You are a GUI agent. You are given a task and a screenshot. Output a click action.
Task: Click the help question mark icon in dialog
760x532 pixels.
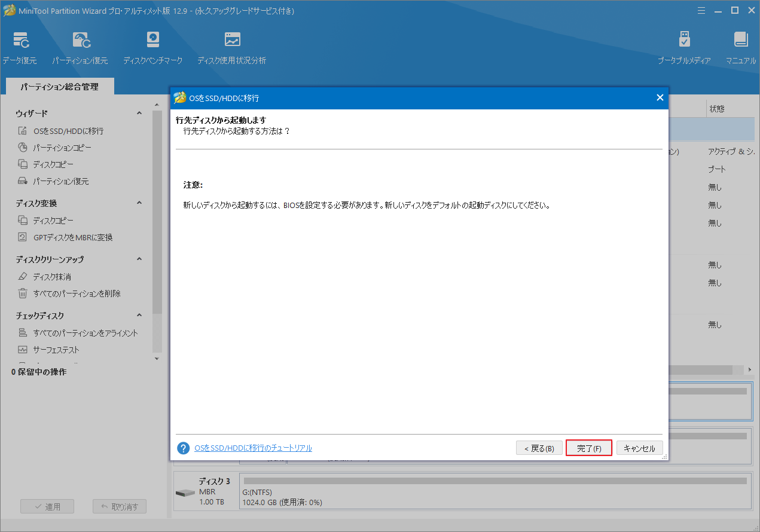click(184, 448)
